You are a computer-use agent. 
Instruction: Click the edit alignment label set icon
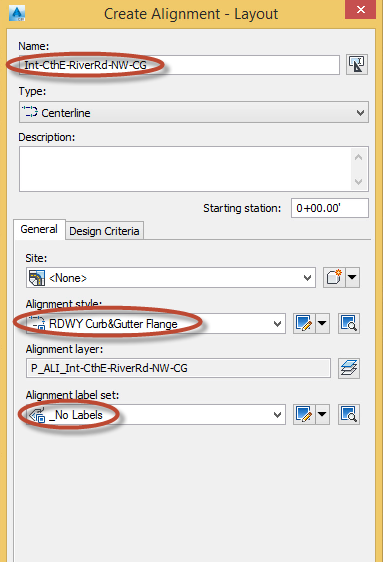coord(304,415)
